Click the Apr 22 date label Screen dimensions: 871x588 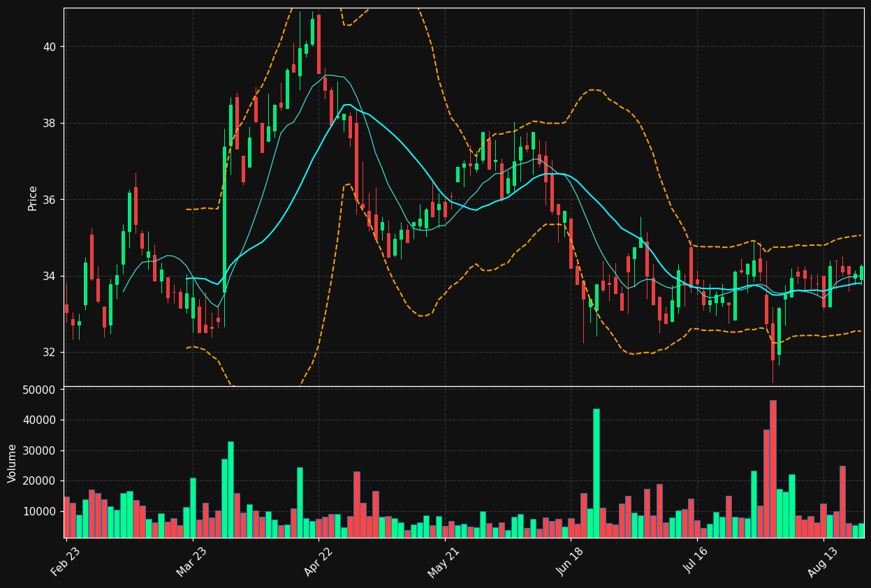tap(319, 561)
